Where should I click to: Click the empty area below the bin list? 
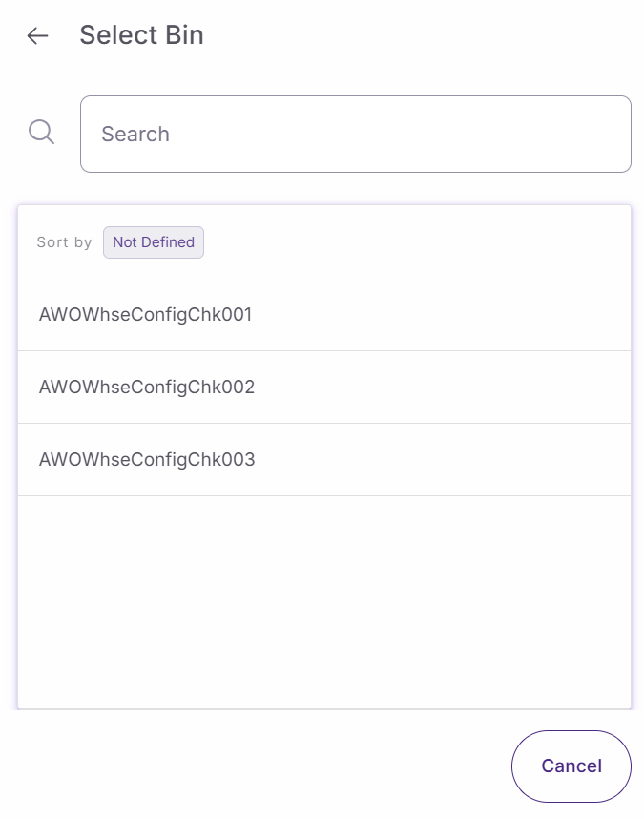(324, 601)
